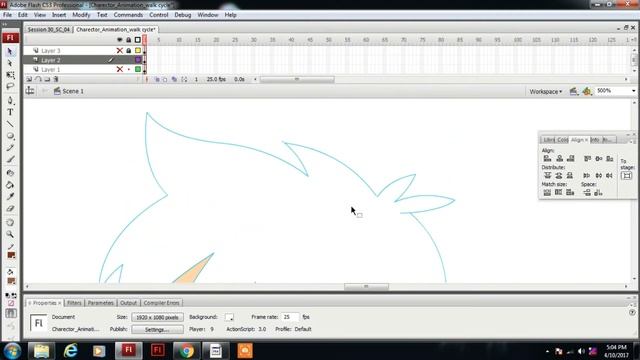640x360 pixels.
Task: Select the Hand tool
Action: click(10, 223)
